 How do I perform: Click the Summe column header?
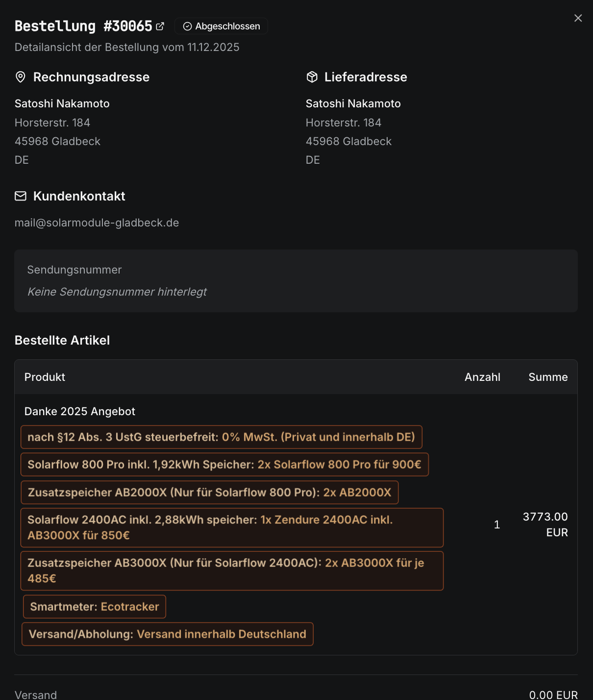pos(548,377)
